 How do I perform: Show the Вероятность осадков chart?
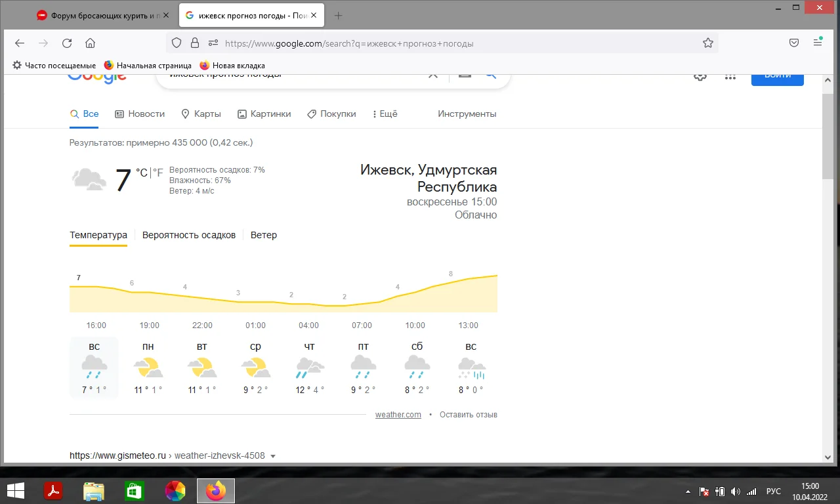189,235
